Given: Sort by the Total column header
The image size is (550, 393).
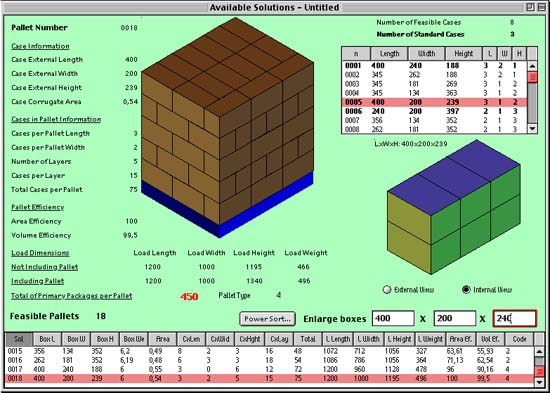Looking at the screenshot, I should click(x=307, y=339).
